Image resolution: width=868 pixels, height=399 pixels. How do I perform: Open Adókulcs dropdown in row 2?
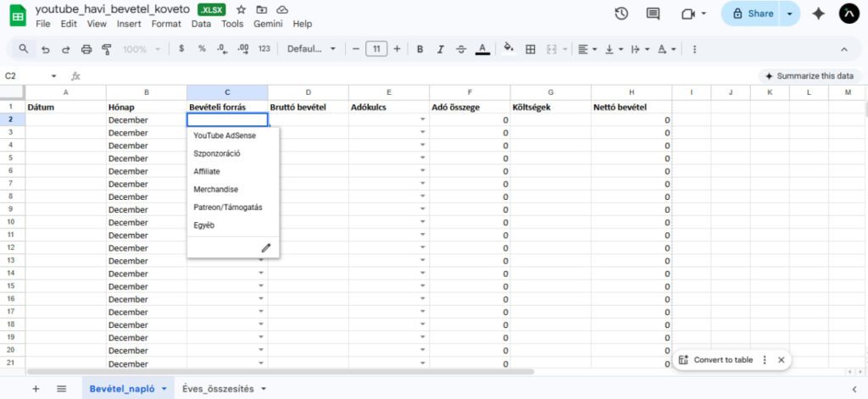click(422, 120)
